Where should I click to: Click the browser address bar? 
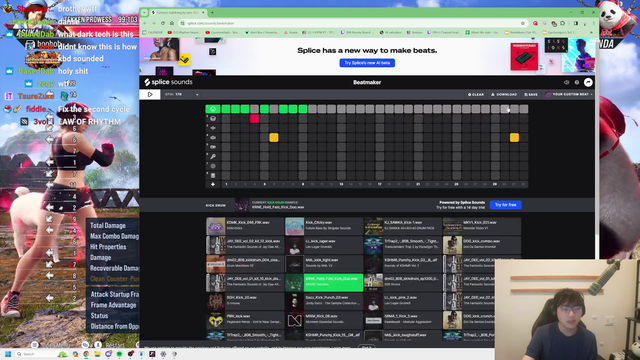[x=351, y=23]
